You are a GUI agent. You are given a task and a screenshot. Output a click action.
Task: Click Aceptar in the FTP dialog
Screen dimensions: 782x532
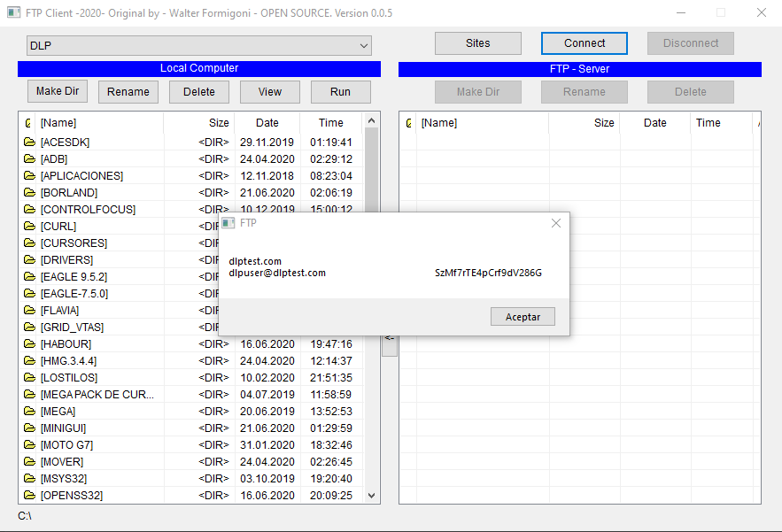tap(523, 317)
